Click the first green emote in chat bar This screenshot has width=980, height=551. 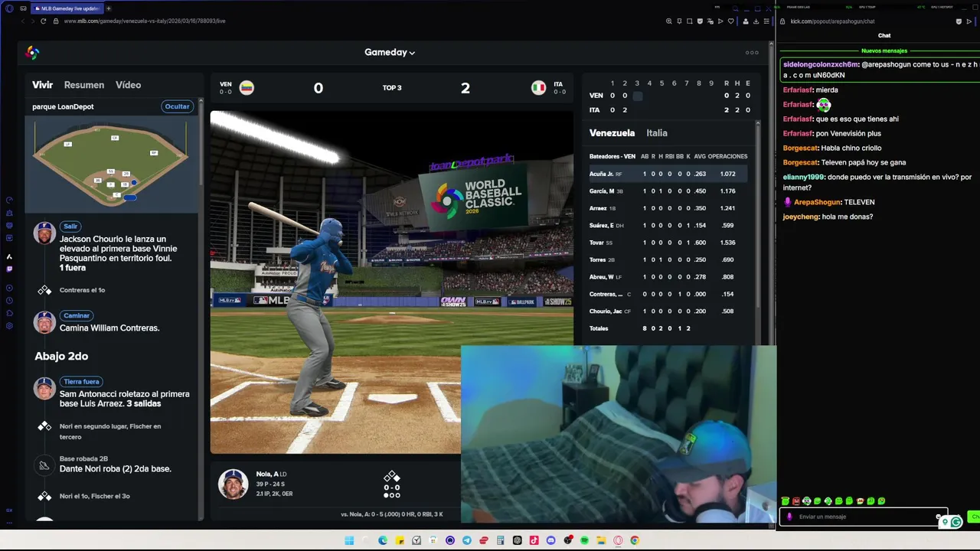click(x=785, y=501)
